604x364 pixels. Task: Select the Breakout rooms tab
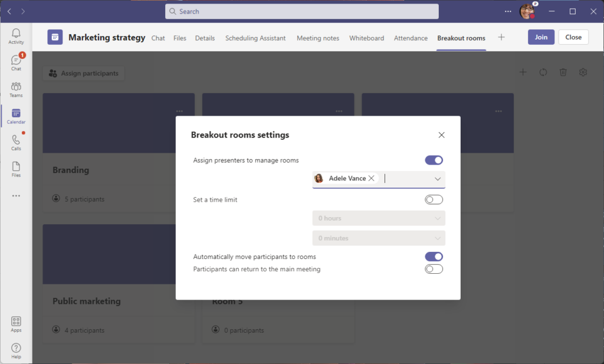click(x=461, y=38)
